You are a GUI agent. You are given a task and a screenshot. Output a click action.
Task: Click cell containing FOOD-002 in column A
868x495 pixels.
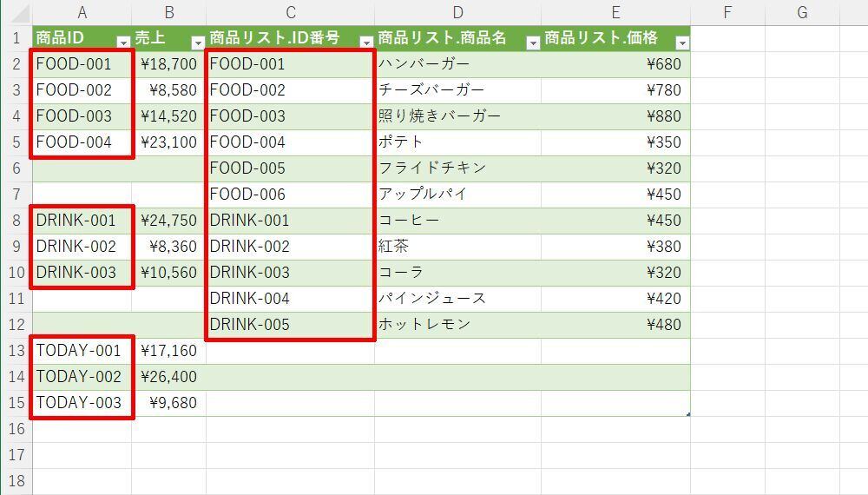82,90
